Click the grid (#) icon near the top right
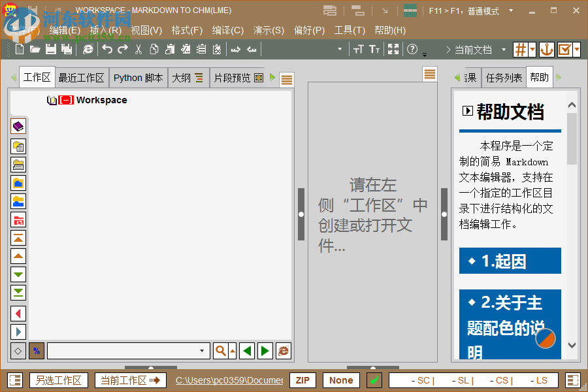Viewport: 588px width, 392px height. [521, 49]
